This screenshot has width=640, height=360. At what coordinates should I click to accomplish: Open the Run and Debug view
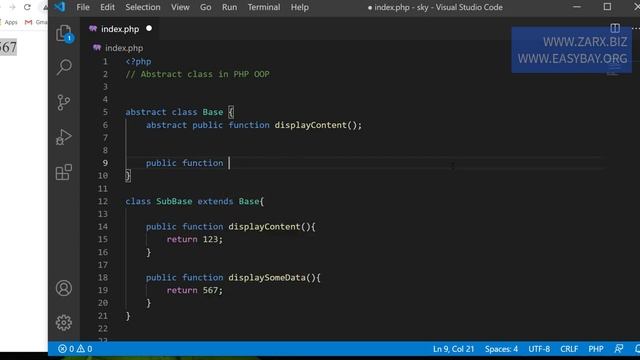click(x=64, y=137)
